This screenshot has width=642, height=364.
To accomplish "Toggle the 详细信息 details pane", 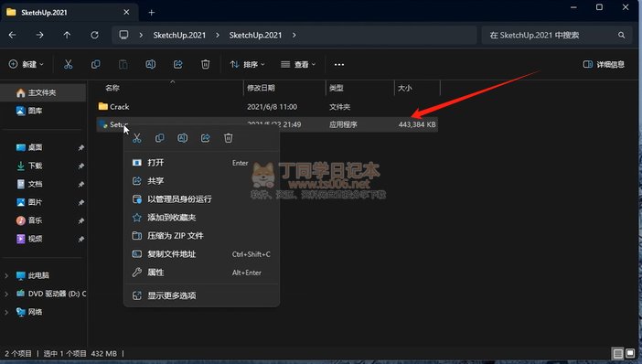I will point(604,64).
